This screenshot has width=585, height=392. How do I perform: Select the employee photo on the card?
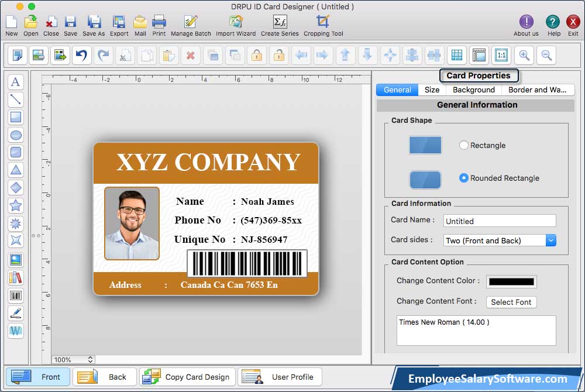132,223
